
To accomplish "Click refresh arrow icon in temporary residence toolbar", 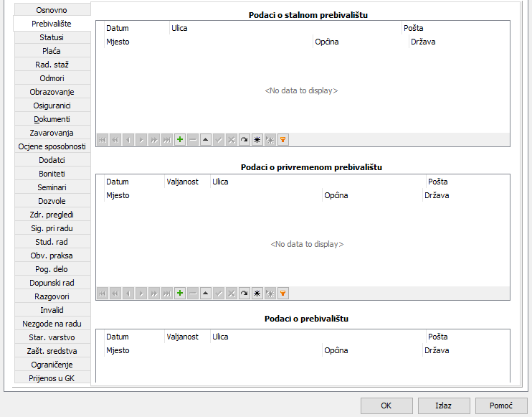I will pos(244,293).
